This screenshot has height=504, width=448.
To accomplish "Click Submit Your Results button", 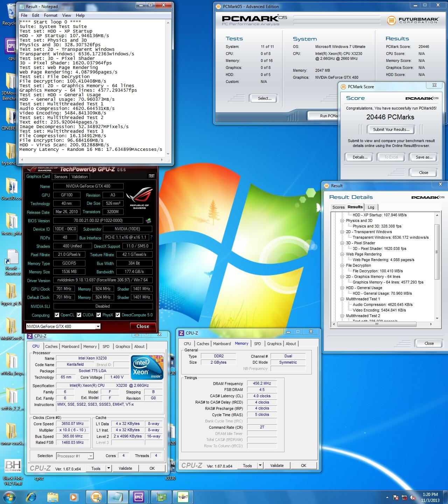I will click(391, 129).
